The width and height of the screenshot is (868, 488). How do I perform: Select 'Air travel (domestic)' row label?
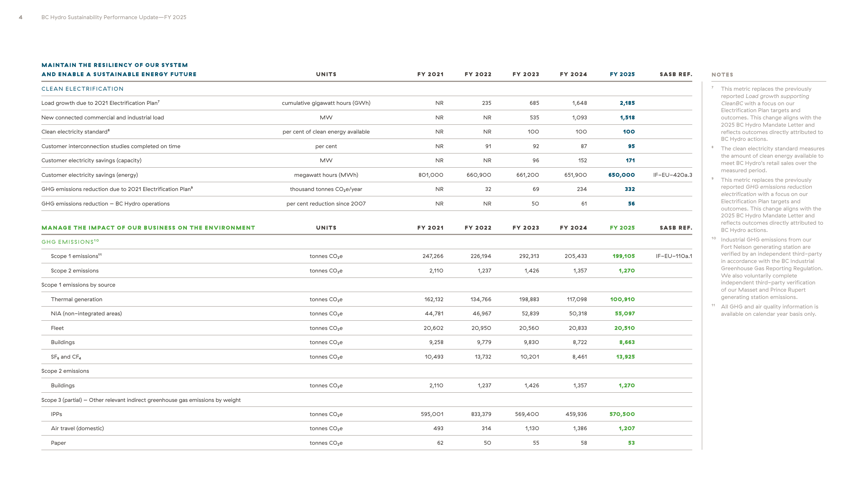(77, 428)
